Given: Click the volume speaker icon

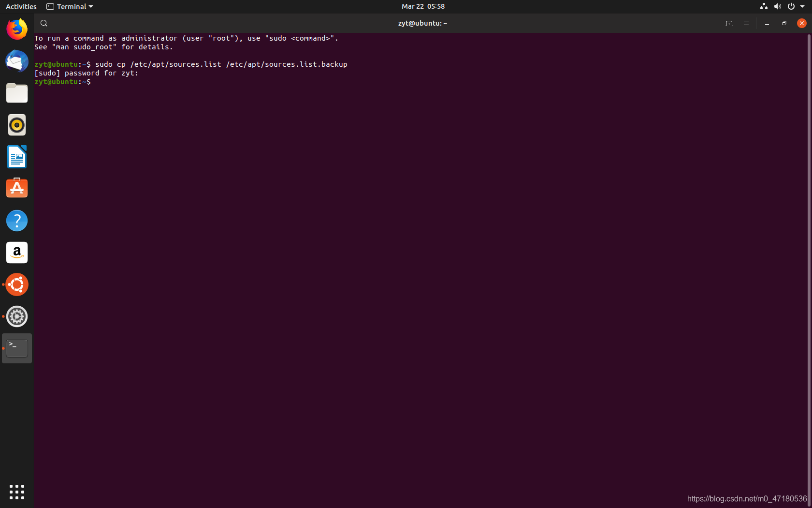Looking at the screenshot, I should (x=777, y=6).
